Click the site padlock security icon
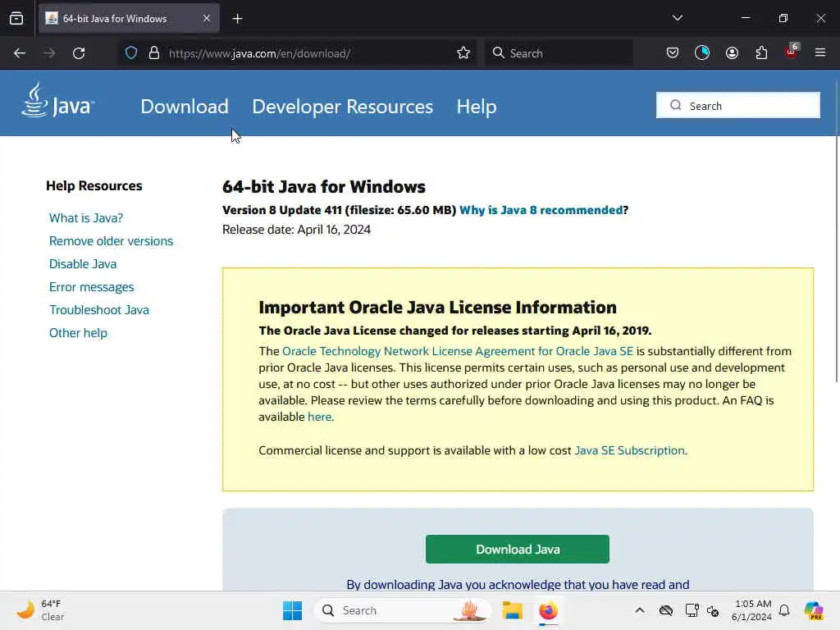This screenshot has width=840, height=630. 153,53
